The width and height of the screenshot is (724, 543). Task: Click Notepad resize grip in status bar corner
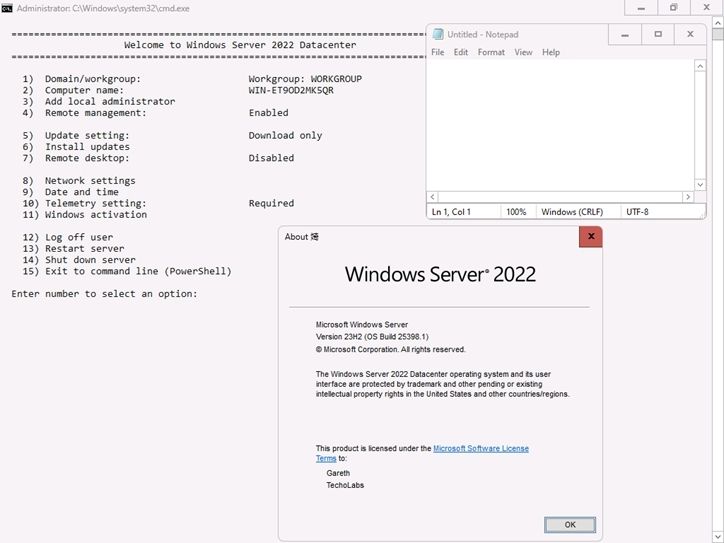click(x=703, y=215)
